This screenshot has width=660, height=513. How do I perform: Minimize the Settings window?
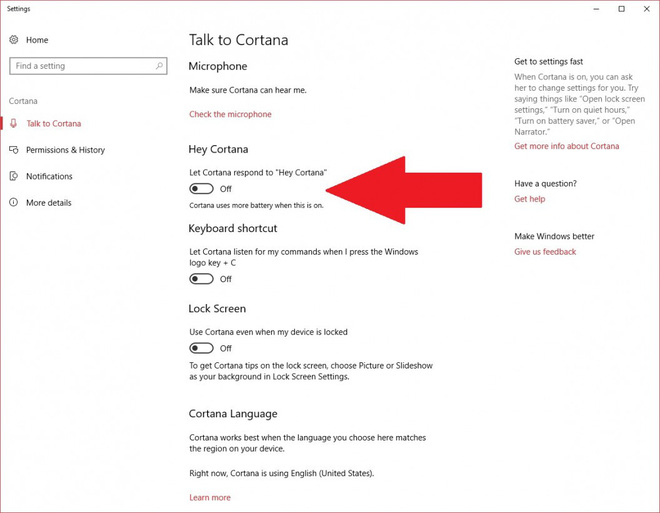click(x=594, y=9)
